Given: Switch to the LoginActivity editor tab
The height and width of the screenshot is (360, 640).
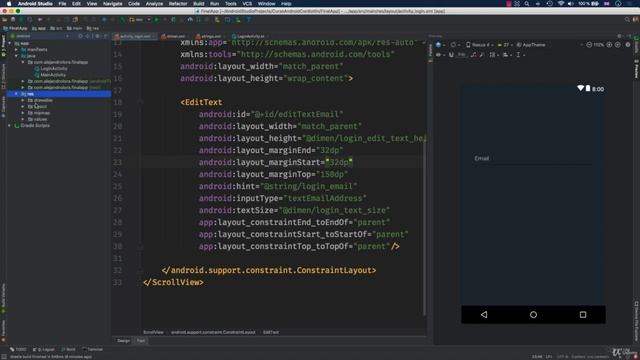Looking at the screenshot, I should coord(249,36).
